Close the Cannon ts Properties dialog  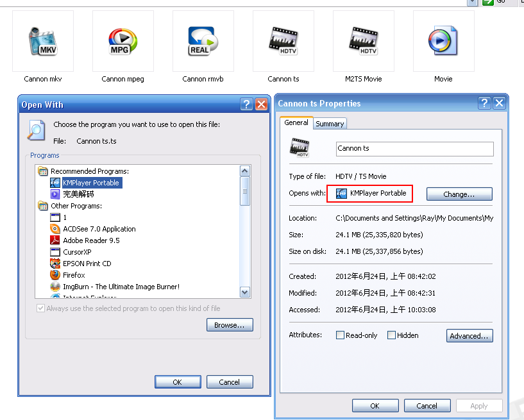coord(499,103)
